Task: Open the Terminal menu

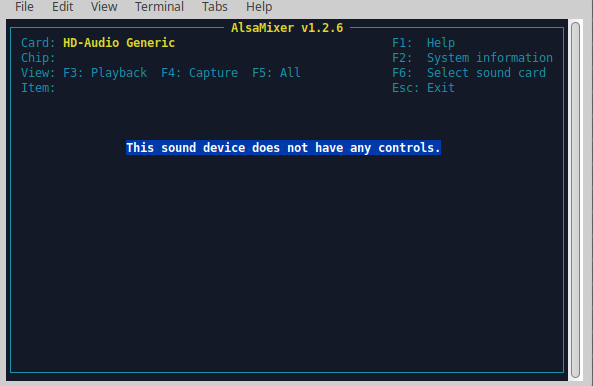Action: click(x=159, y=7)
